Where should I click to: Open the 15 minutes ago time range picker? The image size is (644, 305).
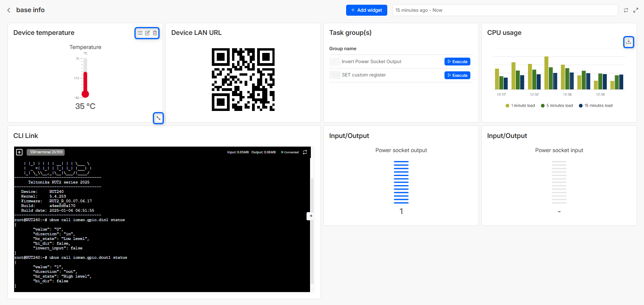coord(504,10)
